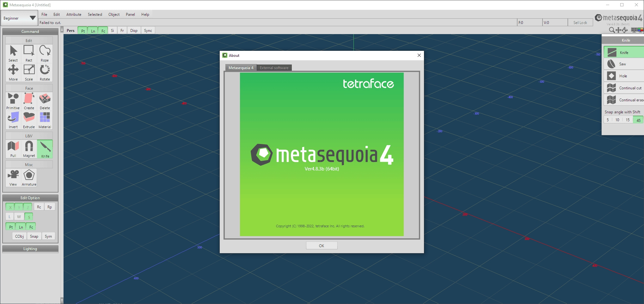Close the About dialog
Screen dimensions: 644x304
click(419, 55)
